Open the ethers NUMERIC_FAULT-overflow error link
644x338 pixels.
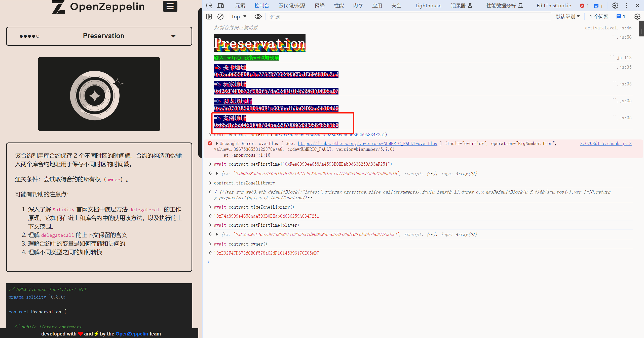click(367, 143)
